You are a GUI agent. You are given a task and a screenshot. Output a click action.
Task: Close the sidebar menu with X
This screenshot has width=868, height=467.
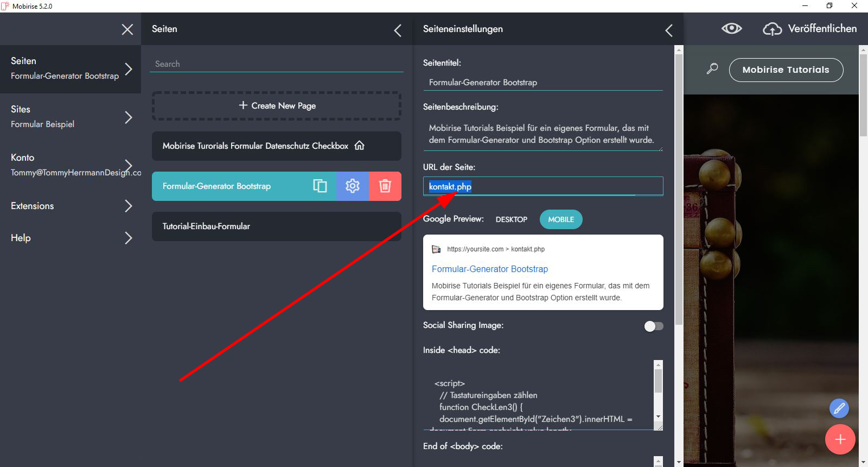tap(127, 29)
